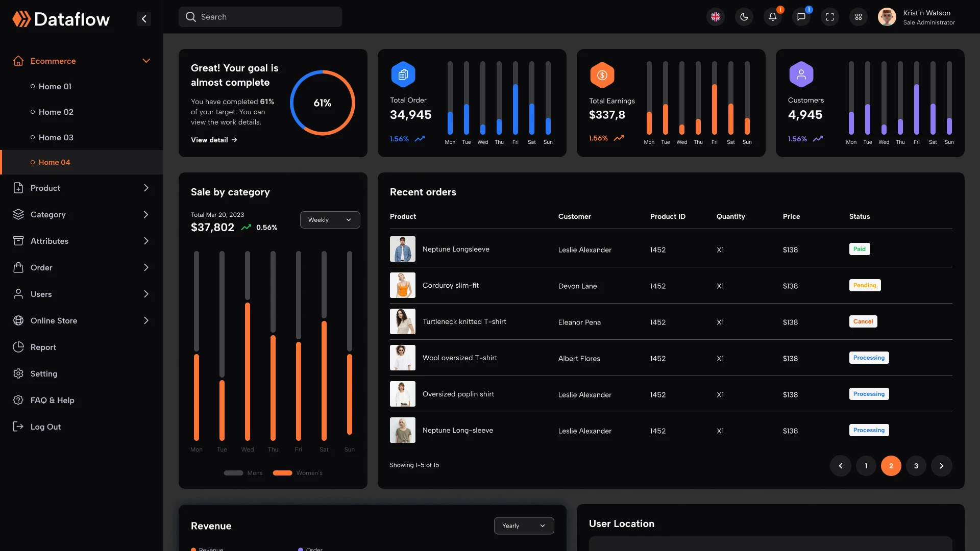This screenshot has width=980, height=551.
Task: Open the language flag selector
Action: click(x=716, y=17)
